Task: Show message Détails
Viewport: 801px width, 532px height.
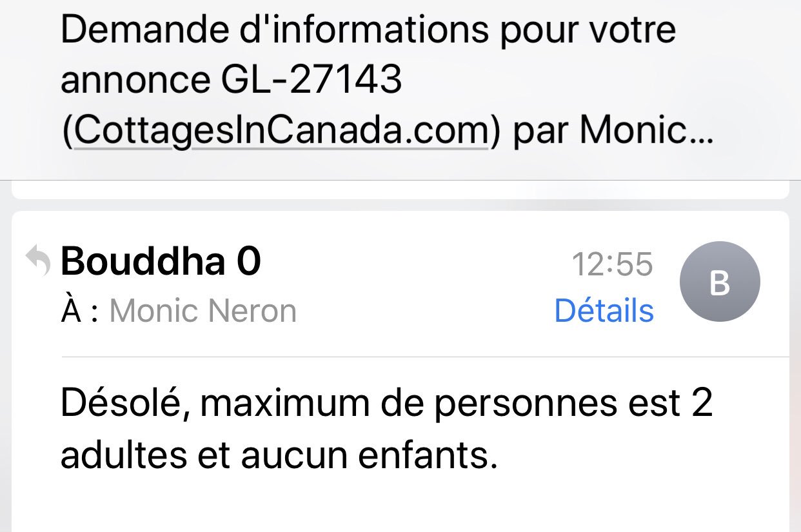Action: click(x=604, y=310)
